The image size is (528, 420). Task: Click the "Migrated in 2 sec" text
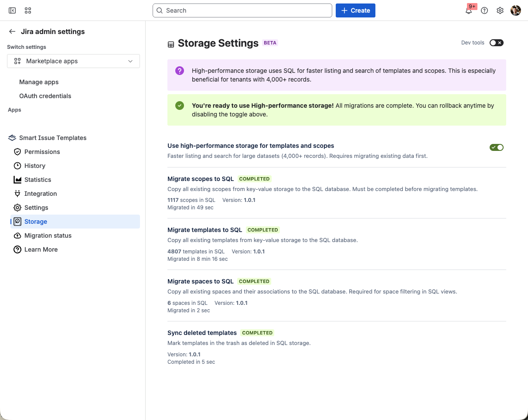(x=189, y=311)
